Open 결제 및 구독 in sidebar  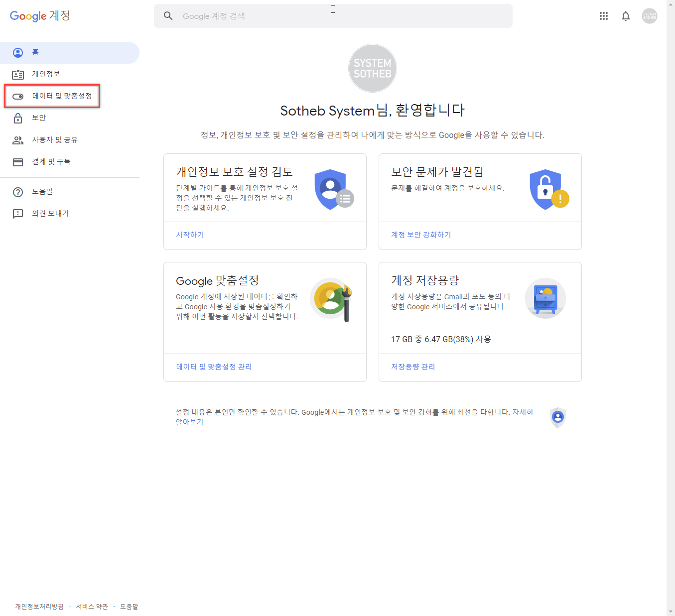[51, 161]
